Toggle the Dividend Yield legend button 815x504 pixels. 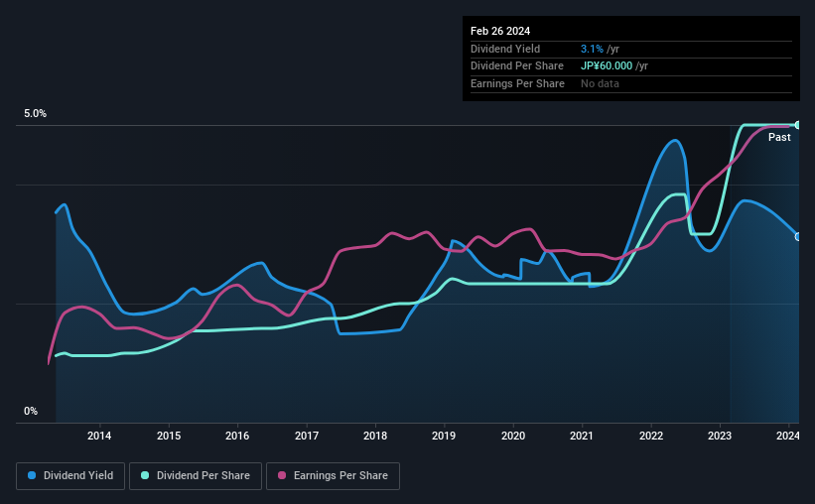coord(70,476)
